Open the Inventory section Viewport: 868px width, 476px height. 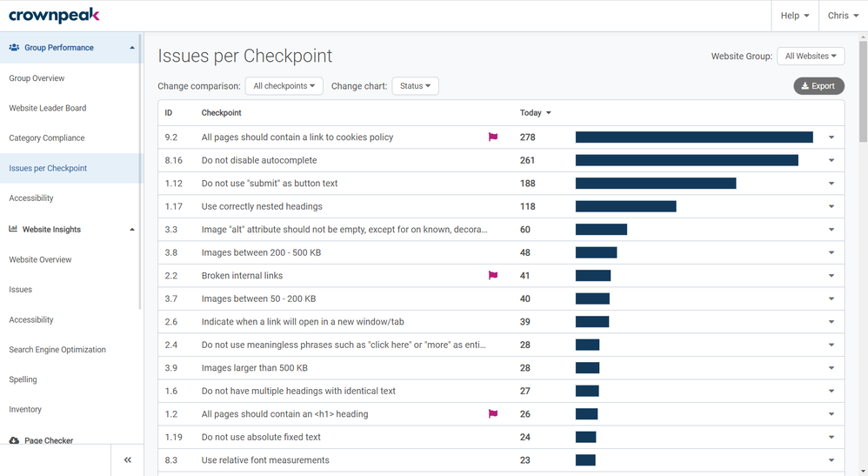pyautogui.click(x=25, y=410)
